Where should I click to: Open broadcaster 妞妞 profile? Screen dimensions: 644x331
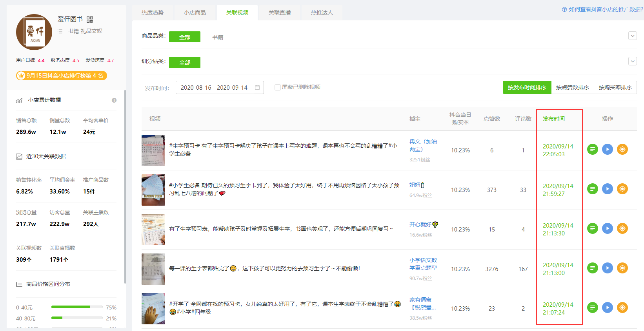pyautogui.click(x=417, y=185)
